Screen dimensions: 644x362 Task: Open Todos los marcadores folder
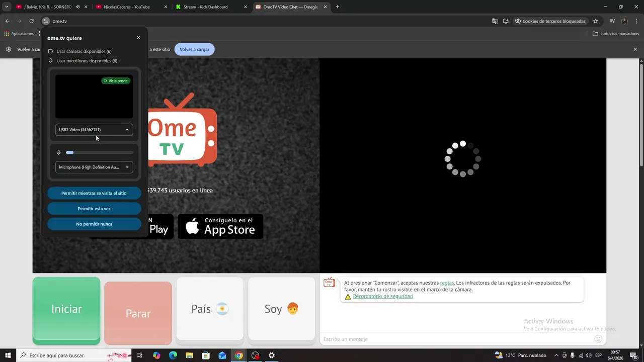[616, 34]
